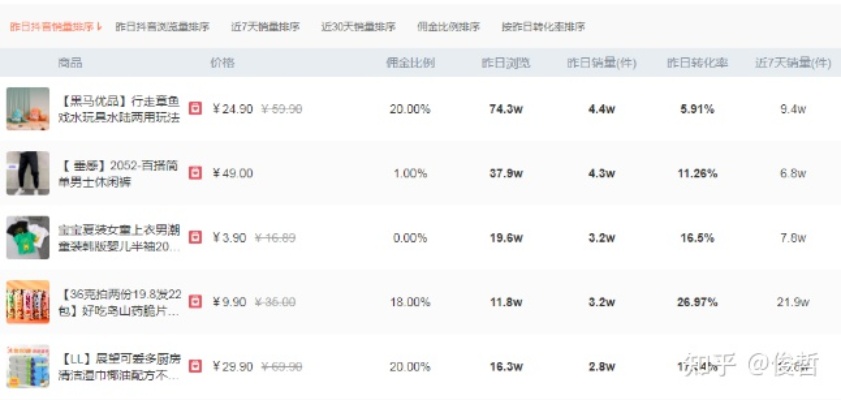Click price ¥24.90 in first row
Image resolution: width=841 pixels, height=400 pixels.
click(x=232, y=109)
